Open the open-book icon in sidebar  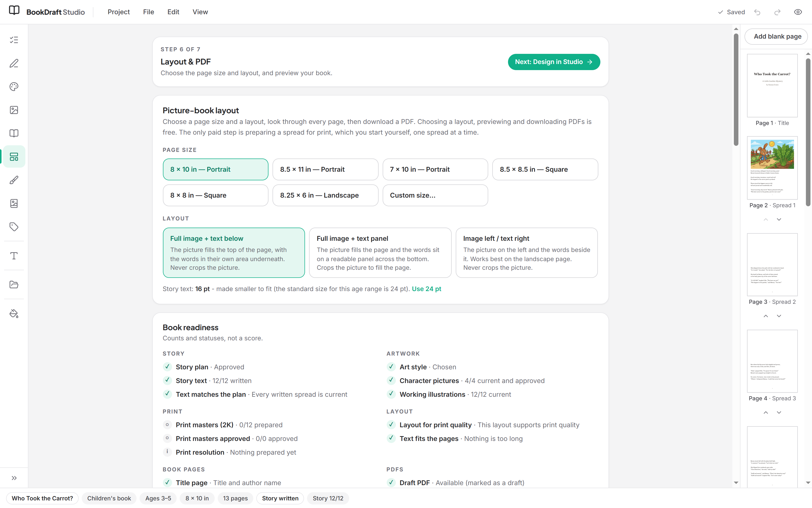tap(14, 133)
